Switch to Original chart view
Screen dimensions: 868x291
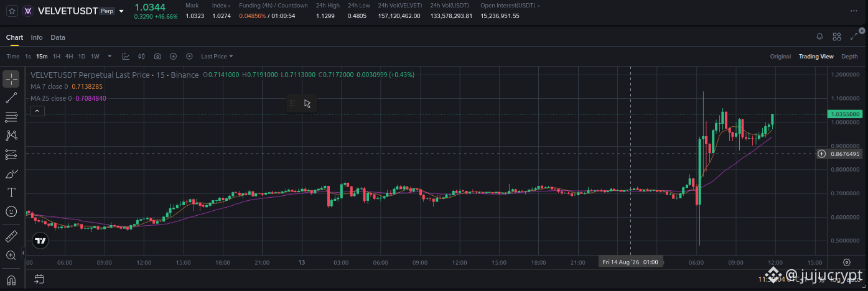coord(780,57)
